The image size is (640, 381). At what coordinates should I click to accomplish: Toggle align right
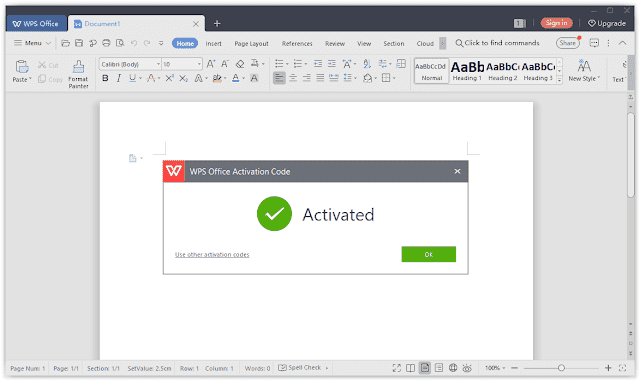[x=307, y=78]
